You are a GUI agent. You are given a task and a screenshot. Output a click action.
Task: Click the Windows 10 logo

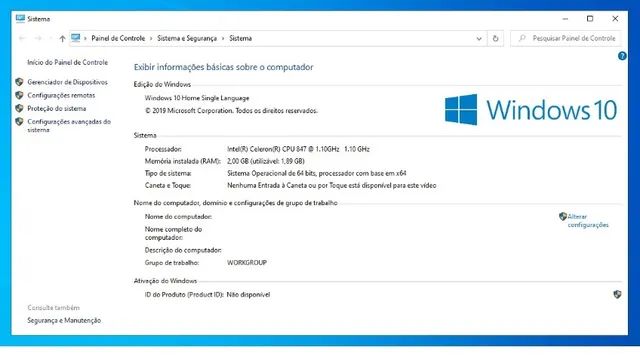tap(531, 109)
